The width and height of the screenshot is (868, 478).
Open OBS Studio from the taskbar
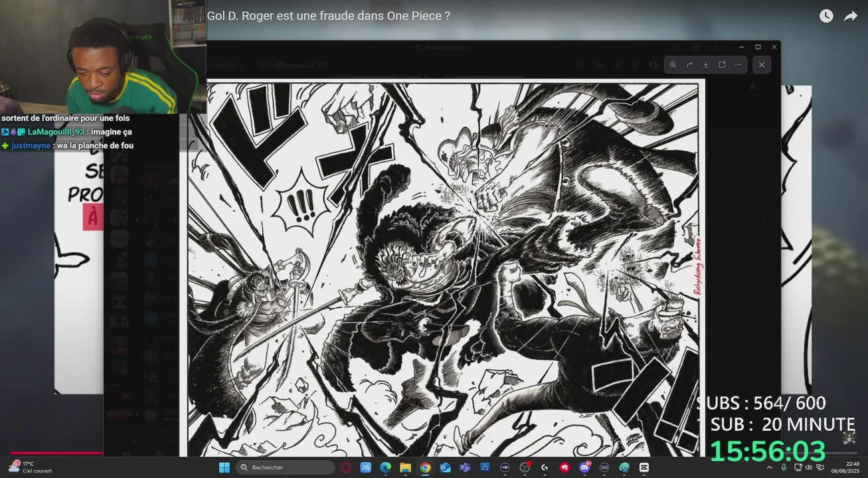(x=525, y=467)
